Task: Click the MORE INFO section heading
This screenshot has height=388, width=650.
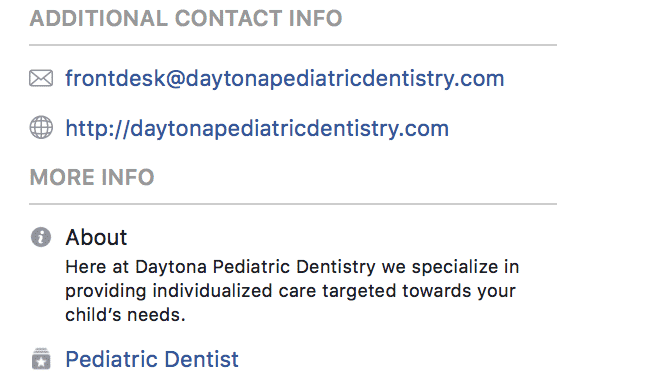Action: (92, 177)
